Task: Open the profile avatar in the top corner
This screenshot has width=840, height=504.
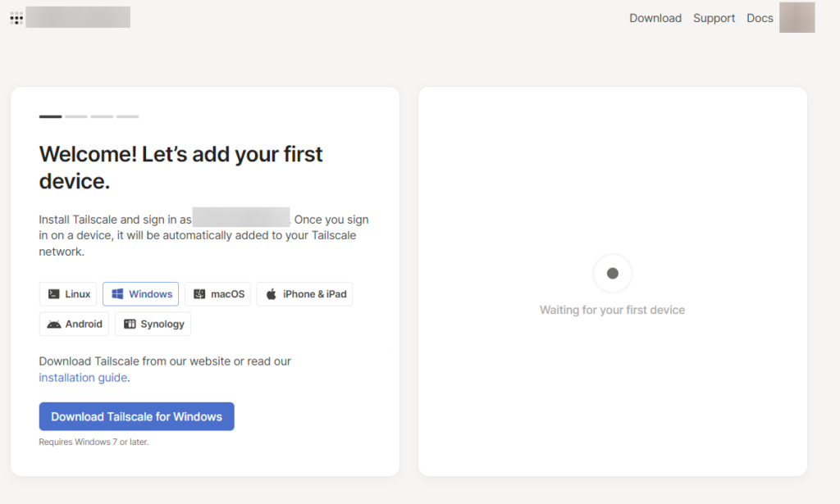Action: [797, 17]
